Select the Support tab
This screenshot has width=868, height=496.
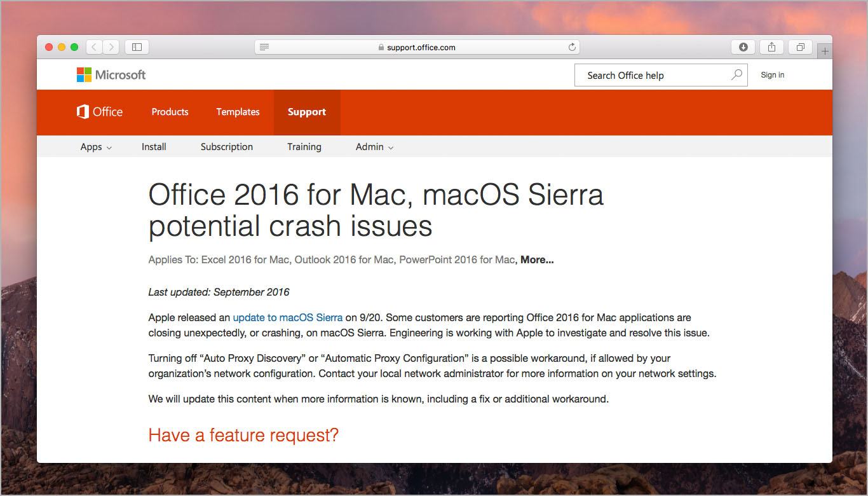307,113
